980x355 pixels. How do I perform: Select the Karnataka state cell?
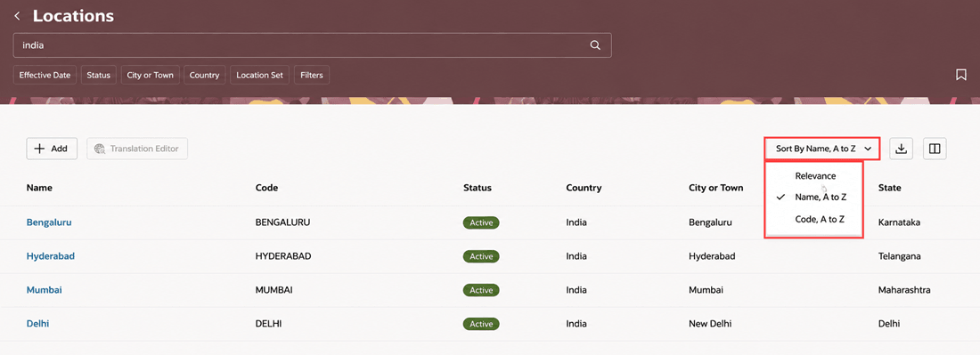click(899, 222)
